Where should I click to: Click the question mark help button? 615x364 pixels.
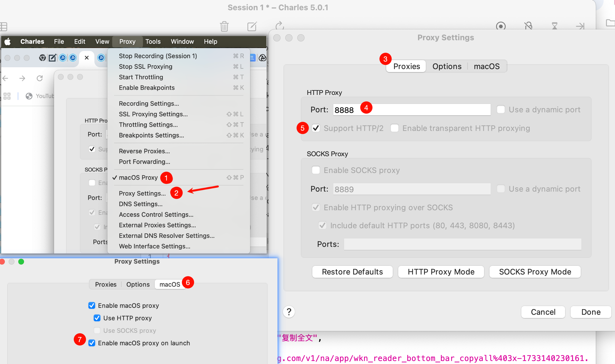click(x=289, y=312)
